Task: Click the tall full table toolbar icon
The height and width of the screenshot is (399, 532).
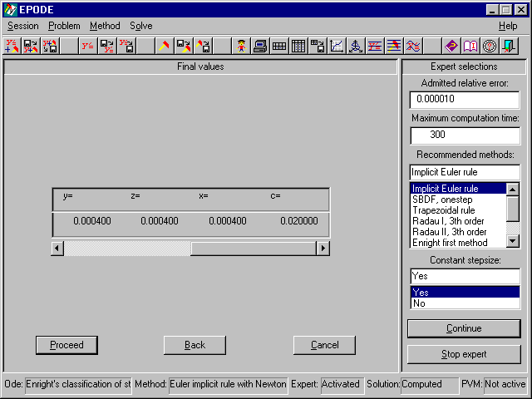Action: (298, 46)
